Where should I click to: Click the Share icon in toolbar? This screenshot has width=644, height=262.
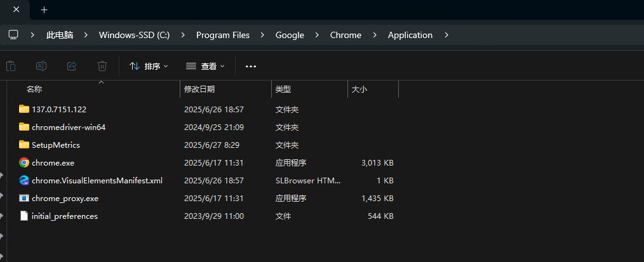pos(72,66)
